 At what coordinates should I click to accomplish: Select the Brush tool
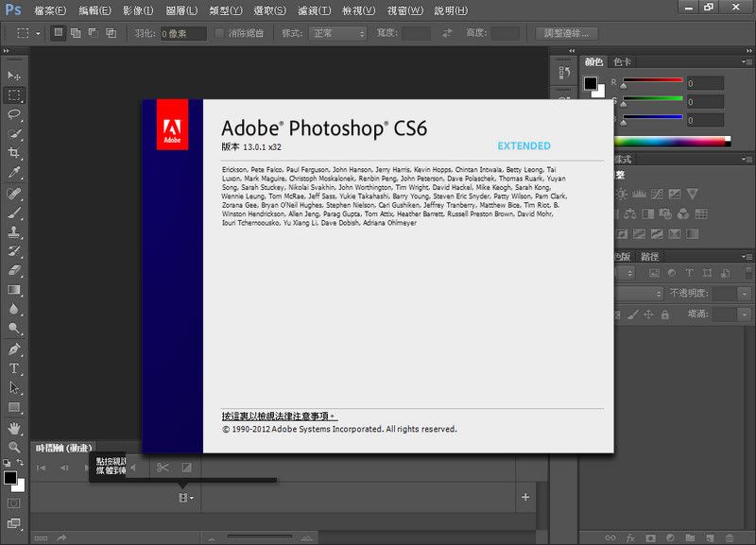pyautogui.click(x=14, y=213)
